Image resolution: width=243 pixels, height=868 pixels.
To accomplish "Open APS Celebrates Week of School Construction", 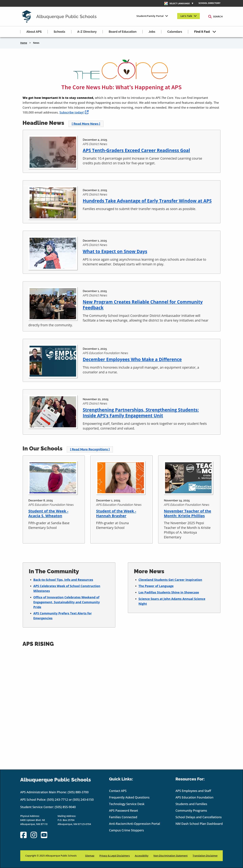I will [67, 588].
